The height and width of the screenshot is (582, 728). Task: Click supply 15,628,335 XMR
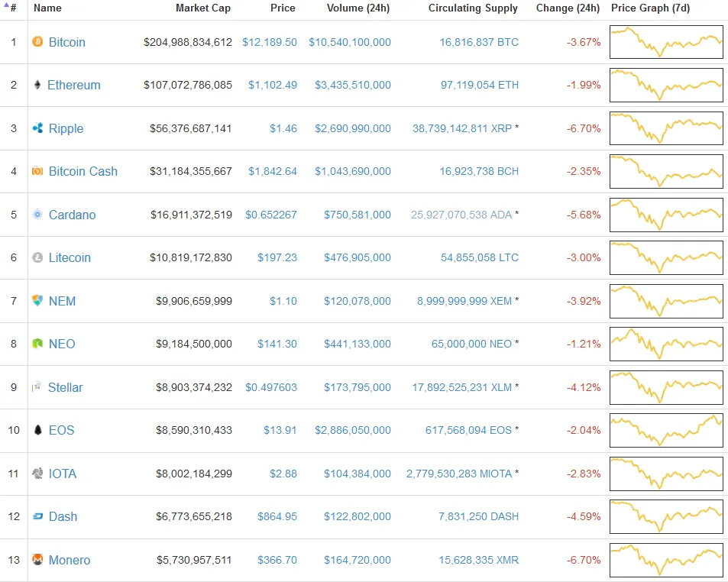tap(479, 560)
